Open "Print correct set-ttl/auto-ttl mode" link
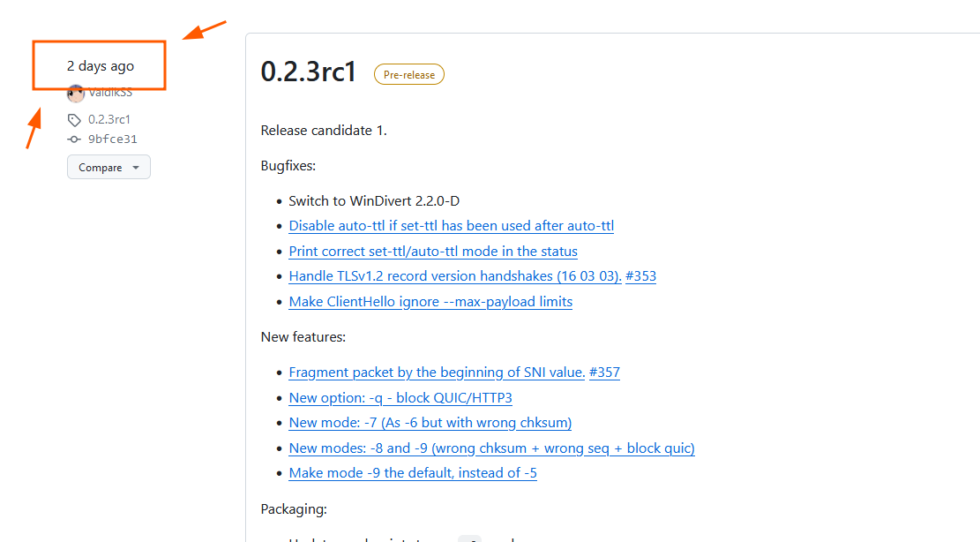This screenshot has height=542, width=980. pyautogui.click(x=433, y=252)
